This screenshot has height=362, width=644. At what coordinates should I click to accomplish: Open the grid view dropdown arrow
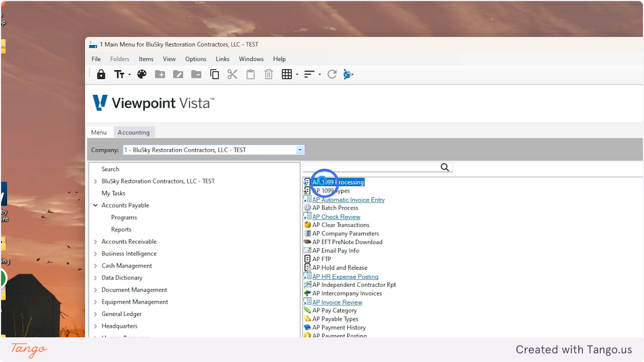[297, 75]
